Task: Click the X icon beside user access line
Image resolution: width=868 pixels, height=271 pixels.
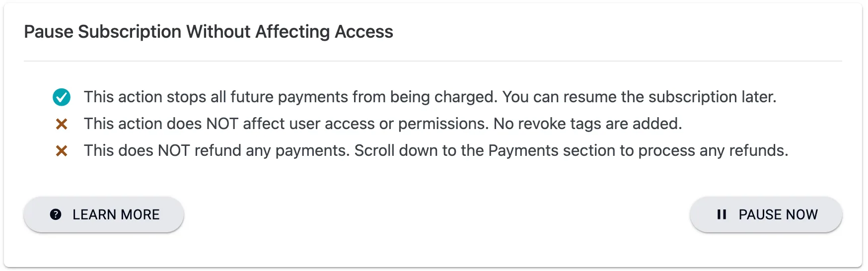Action: [x=62, y=124]
